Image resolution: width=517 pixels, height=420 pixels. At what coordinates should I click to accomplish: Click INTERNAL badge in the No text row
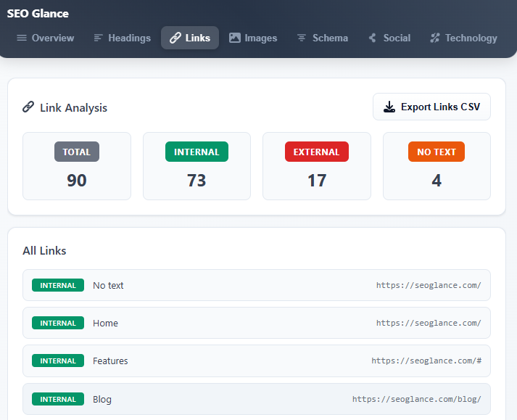click(x=58, y=285)
